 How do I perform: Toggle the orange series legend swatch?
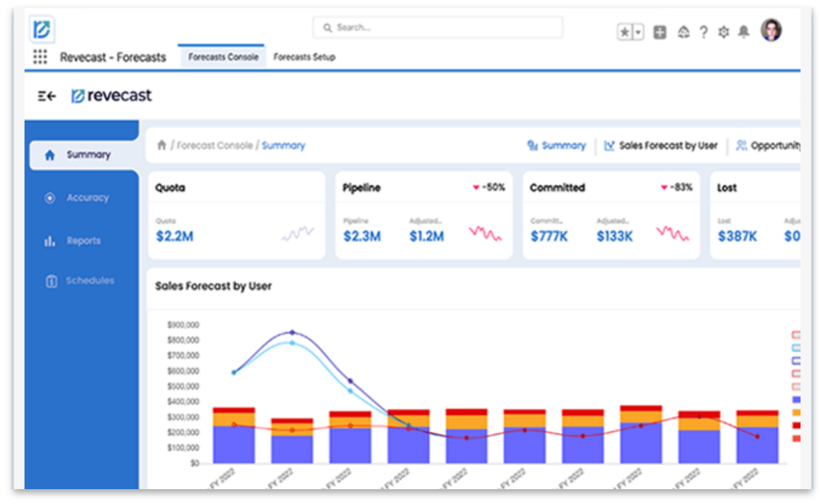tap(796, 412)
